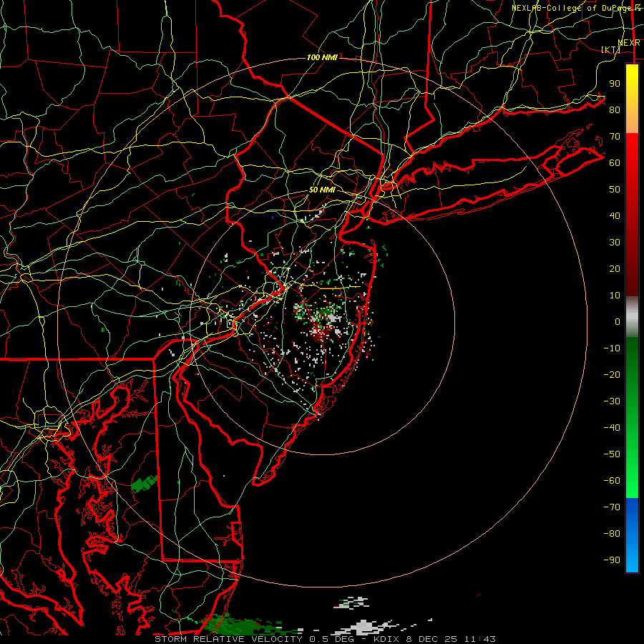Select the 50 value on velocity scale
This screenshot has height=644, width=644.
615,190
